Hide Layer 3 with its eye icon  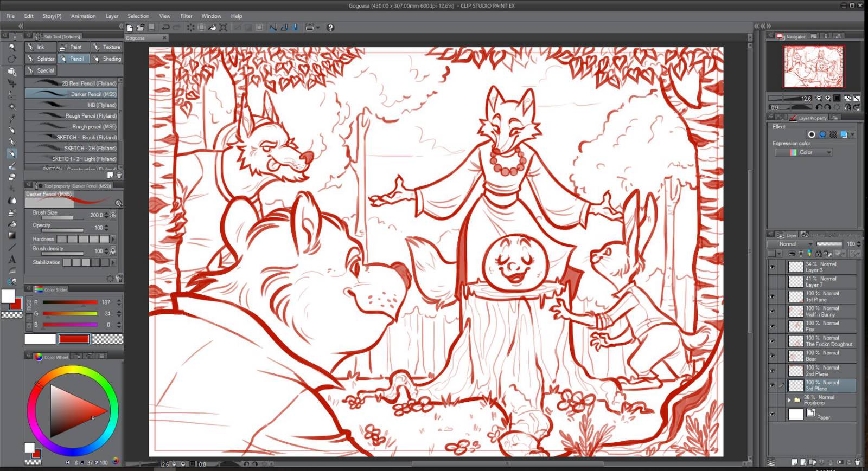tap(773, 267)
